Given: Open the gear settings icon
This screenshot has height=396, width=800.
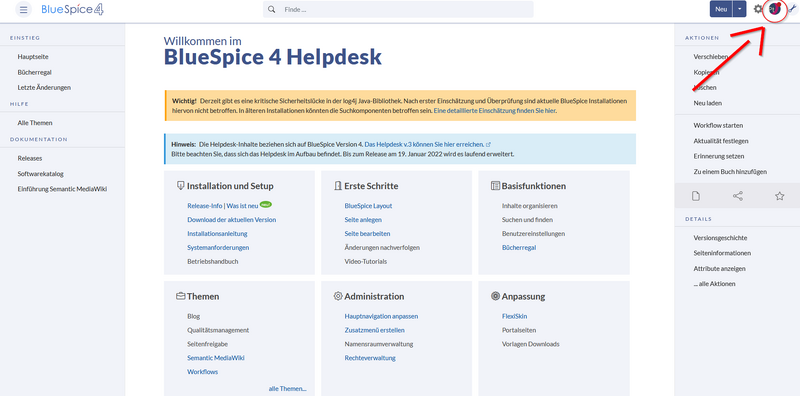Looking at the screenshot, I should 758,9.
